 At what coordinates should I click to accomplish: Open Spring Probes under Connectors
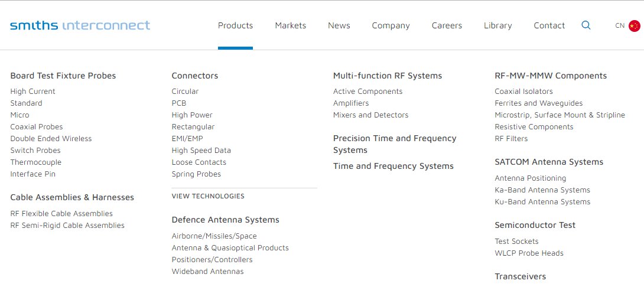[x=196, y=174]
